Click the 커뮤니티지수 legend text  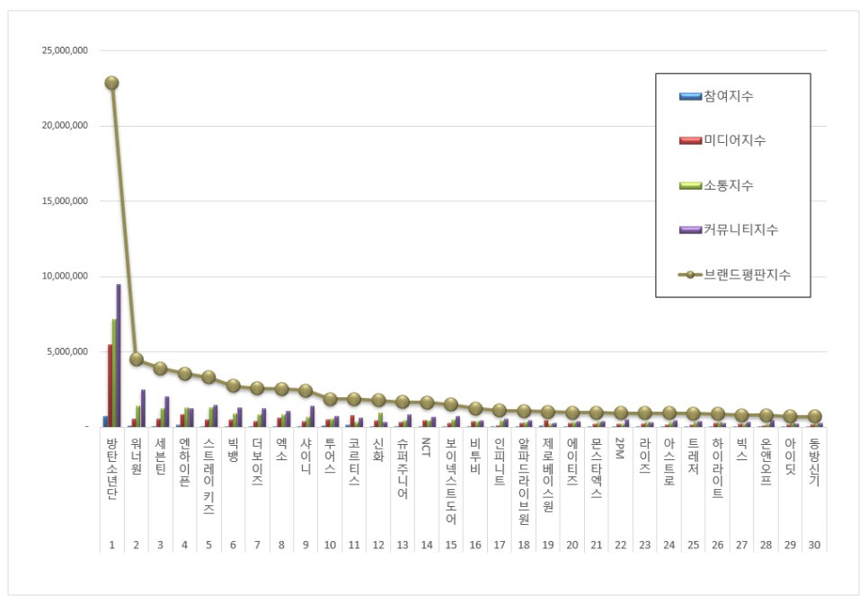[x=740, y=230]
